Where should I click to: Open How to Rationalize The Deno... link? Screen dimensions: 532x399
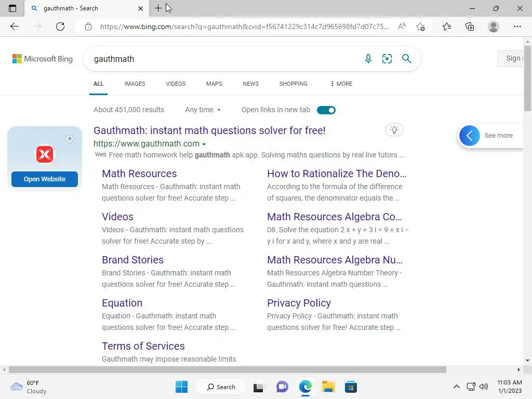[x=337, y=174]
